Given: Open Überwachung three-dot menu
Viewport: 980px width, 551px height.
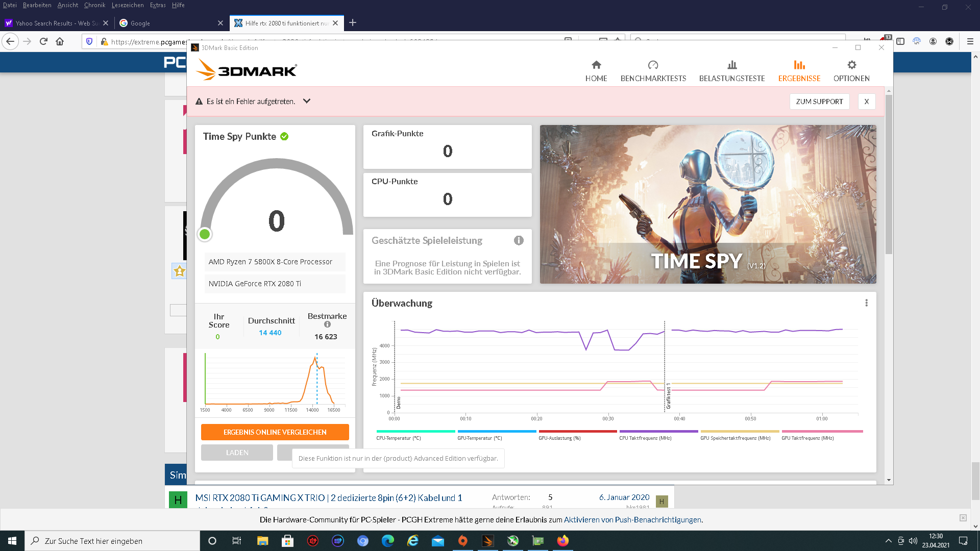Looking at the screenshot, I should point(866,303).
